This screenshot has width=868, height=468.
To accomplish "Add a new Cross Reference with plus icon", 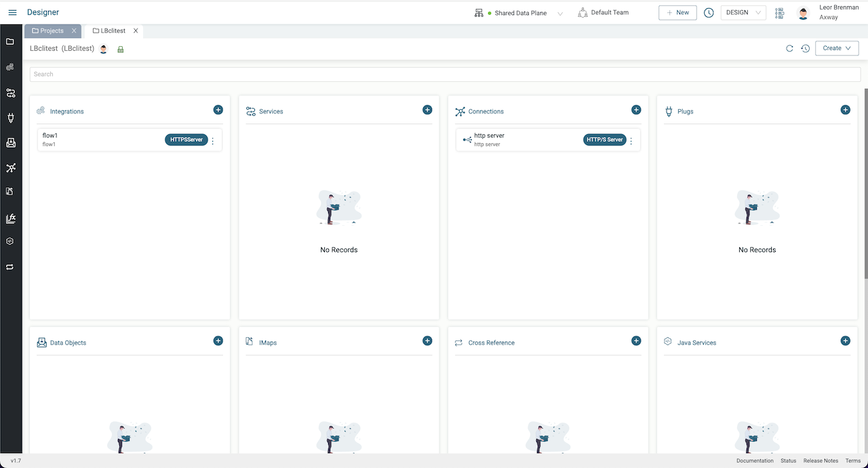I will click(x=636, y=341).
